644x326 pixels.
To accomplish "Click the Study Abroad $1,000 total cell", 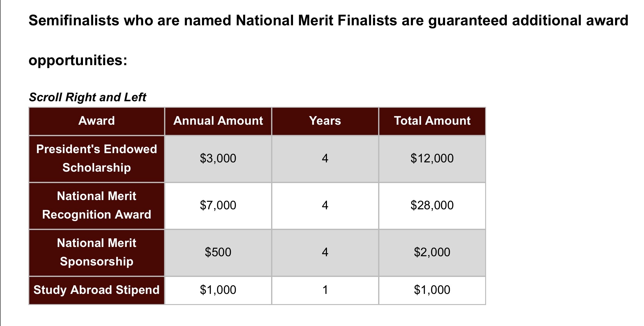I will click(432, 290).
